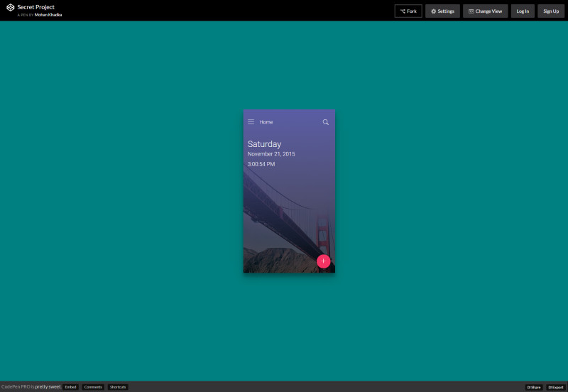This screenshot has width=568, height=392.
Task: Click the Log In button
Action: click(523, 11)
